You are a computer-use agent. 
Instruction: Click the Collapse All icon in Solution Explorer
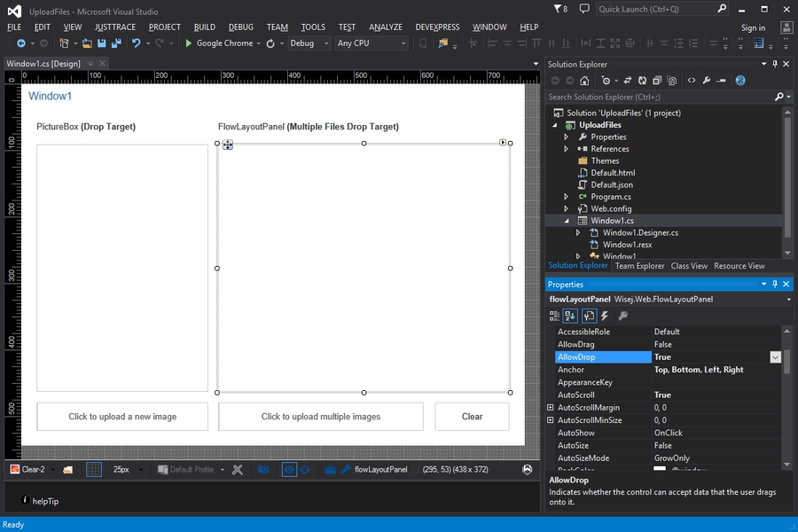657,81
